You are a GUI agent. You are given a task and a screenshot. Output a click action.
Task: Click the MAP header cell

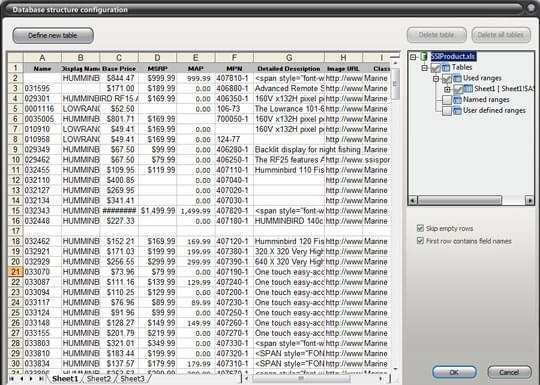196,69
